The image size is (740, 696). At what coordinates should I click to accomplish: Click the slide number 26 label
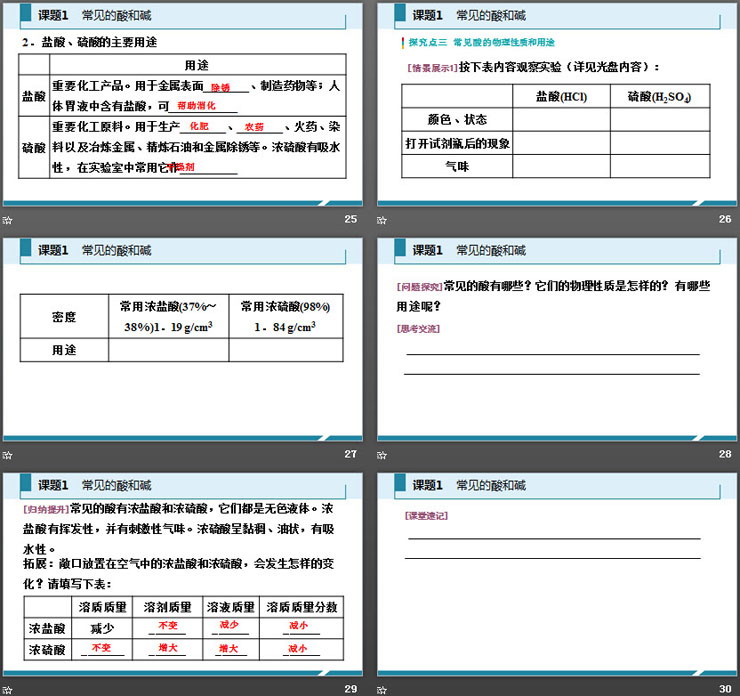pos(725,220)
